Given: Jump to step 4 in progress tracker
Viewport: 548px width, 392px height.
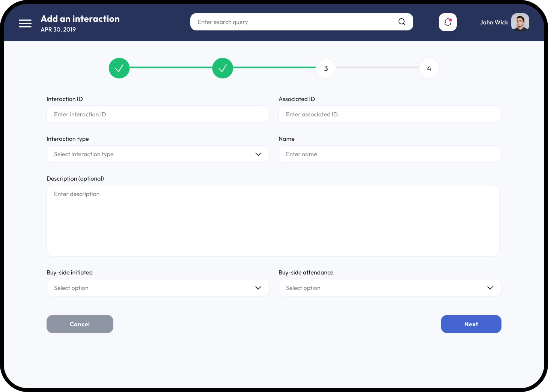Looking at the screenshot, I should tap(429, 68).
